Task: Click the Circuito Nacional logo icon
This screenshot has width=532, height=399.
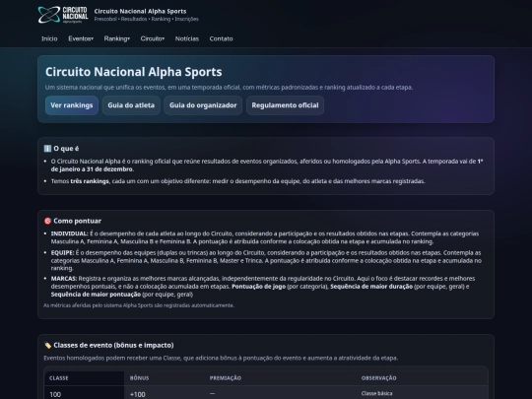Action: [x=63, y=15]
